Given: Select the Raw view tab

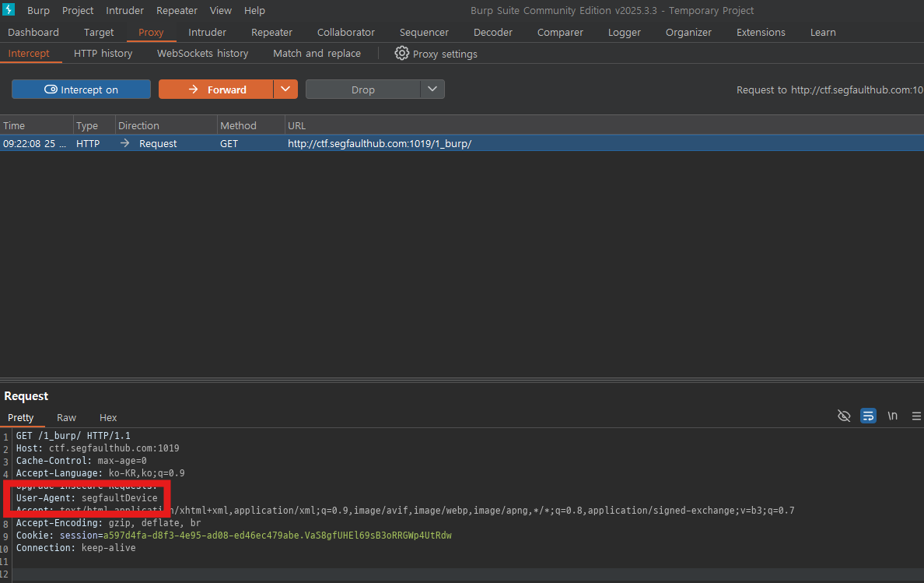Looking at the screenshot, I should [x=67, y=417].
